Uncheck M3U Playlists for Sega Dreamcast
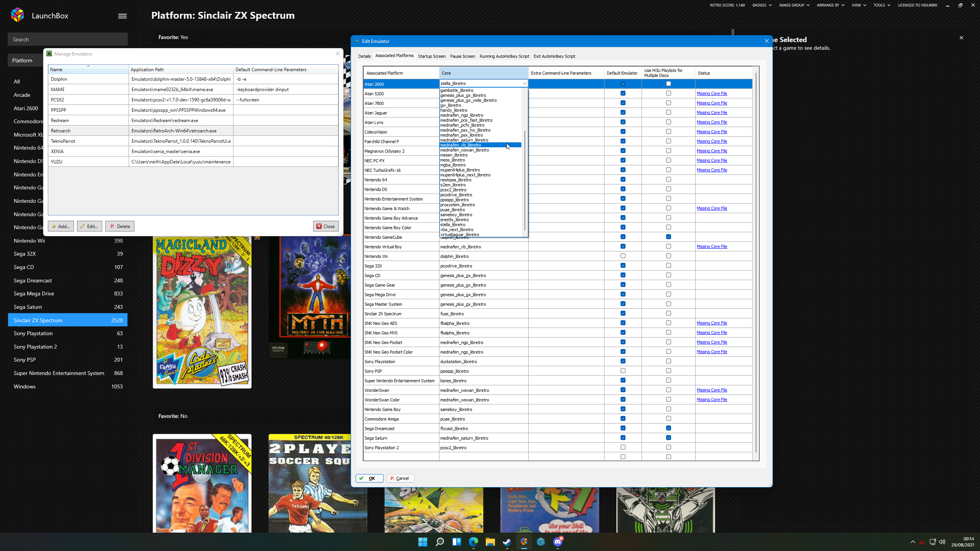 668,428
